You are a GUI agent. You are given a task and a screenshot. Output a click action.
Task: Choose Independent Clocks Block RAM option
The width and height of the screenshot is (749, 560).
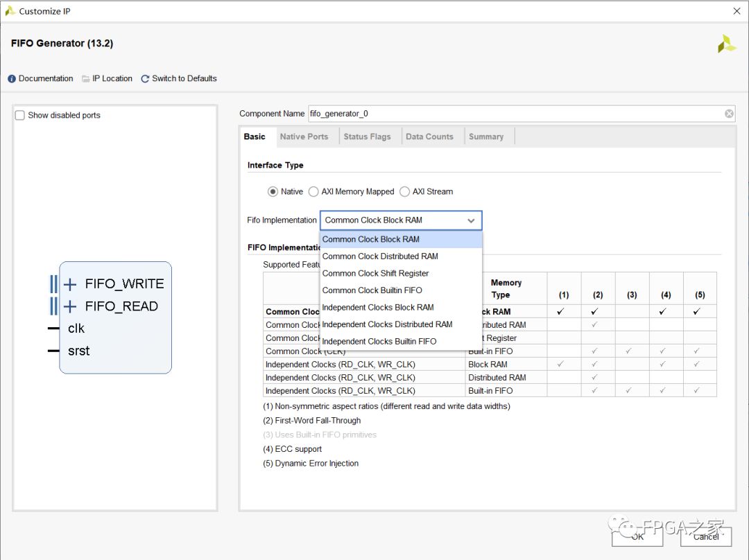click(x=401, y=308)
